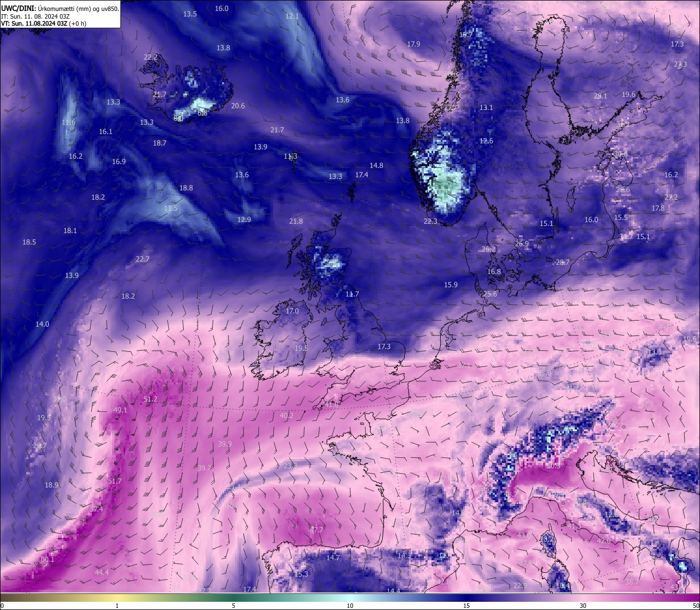The width and height of the screenshot is (700, 610).
Task: Click the 16.9 value southwest of Iceland
Action: pyautogui.click(x=119, y=162)
